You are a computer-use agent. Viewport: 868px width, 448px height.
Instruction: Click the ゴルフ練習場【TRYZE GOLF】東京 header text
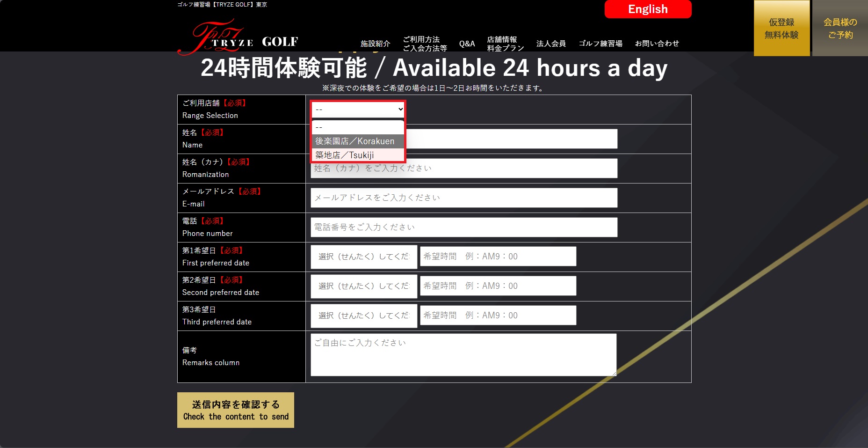[222, 4]
